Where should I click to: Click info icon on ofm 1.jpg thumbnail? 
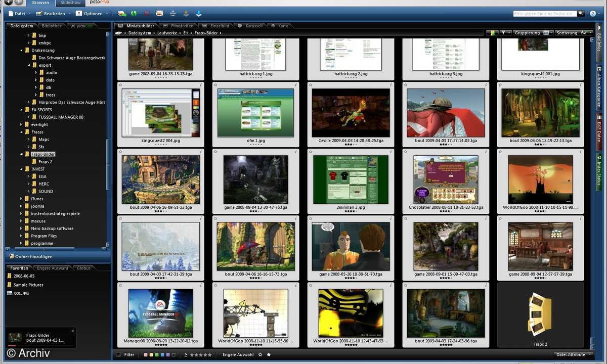[295, 85]
